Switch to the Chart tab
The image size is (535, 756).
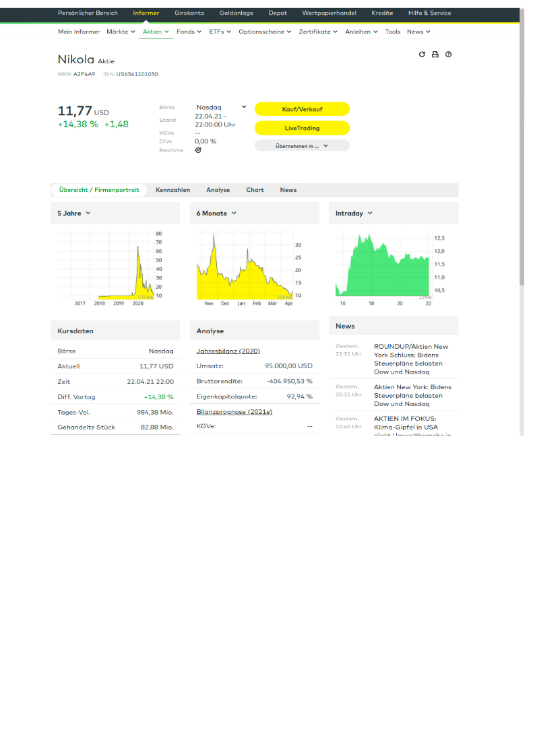pyautogui.click(x=255, y=190)
